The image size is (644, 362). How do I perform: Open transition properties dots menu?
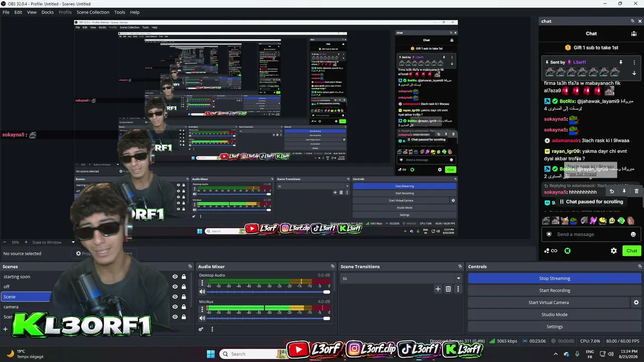click(x=458, y=289)
